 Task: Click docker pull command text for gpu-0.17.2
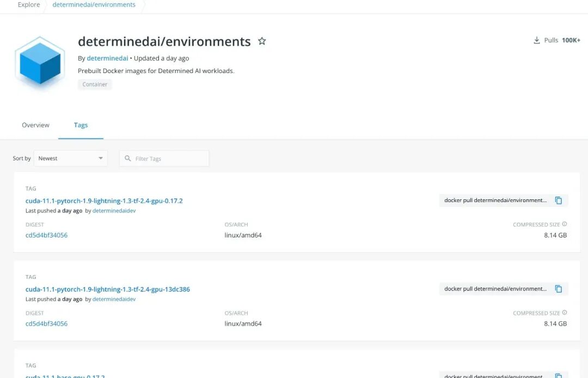point(495,200)
